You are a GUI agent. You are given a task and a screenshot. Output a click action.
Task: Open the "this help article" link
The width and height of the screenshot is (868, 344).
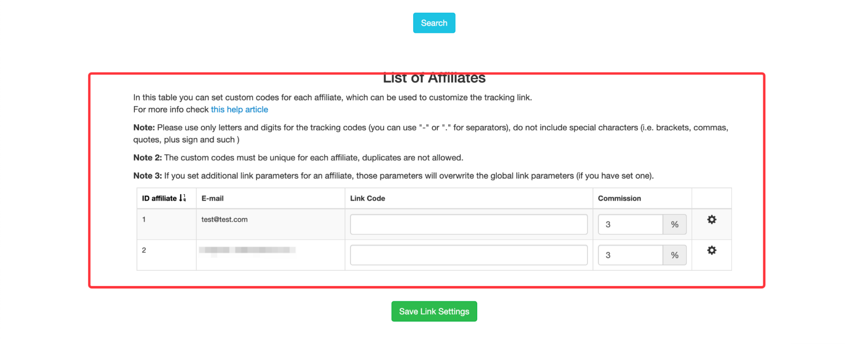239,109
